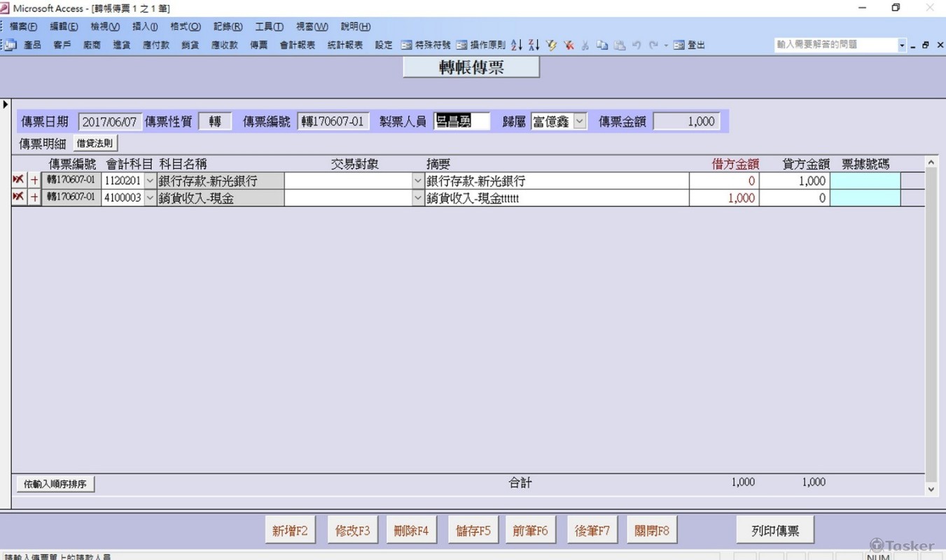Viewport: 946px width, 560px height.
Task: Add a row after the 4100003 entry
Action: pos(34,198)
